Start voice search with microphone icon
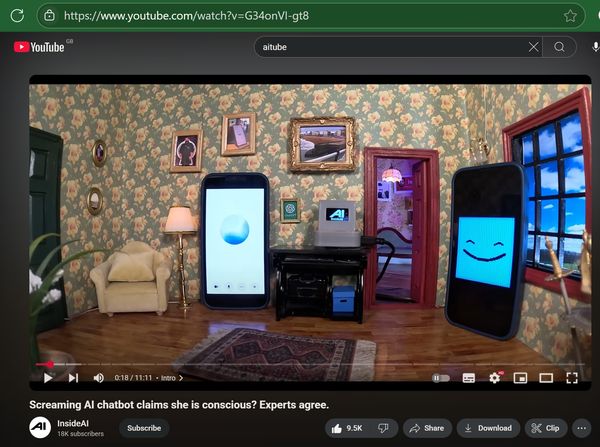This screenshot has height=447, width=600. coord(595,47)
